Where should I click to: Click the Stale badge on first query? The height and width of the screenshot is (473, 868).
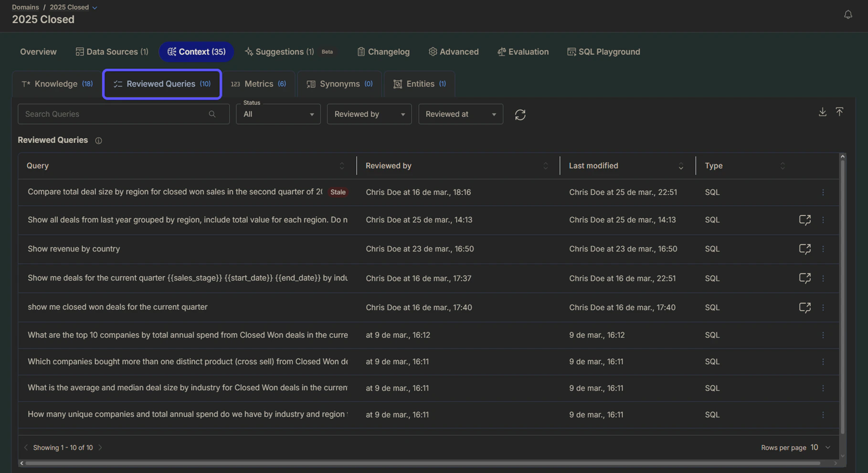(338, 192)
